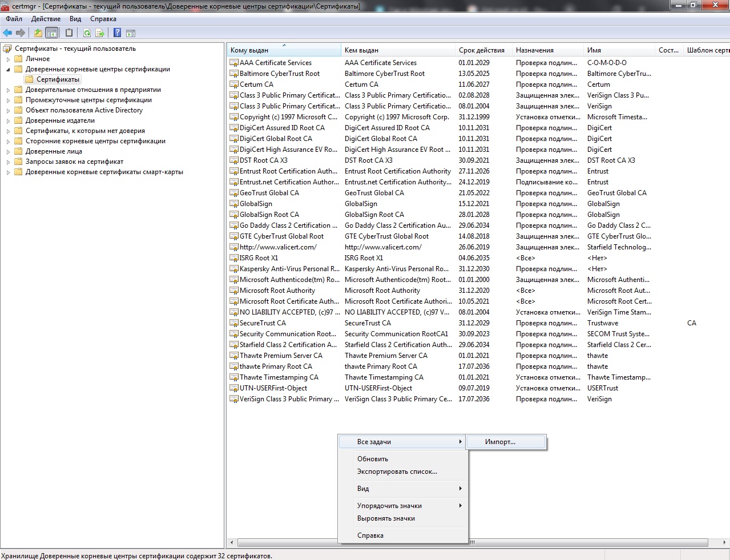The height and width of the screenshot is (560, 730).
Task: Select the Сторонние корневые центры сертификации folder
Action: pyautogui.click(x=95, y=141)
